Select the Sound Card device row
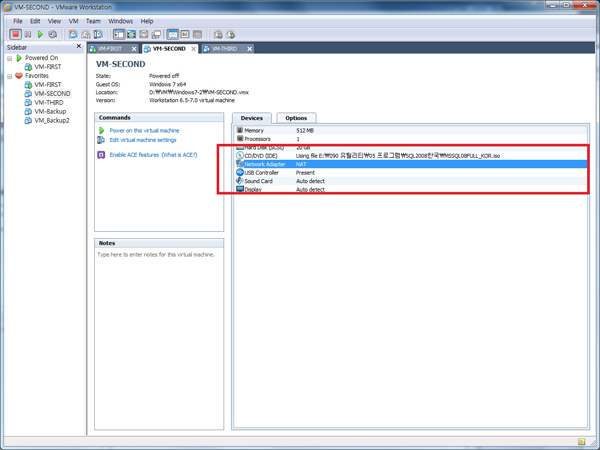The height and width of the screenshot is (450, 600). pos(411,181)
